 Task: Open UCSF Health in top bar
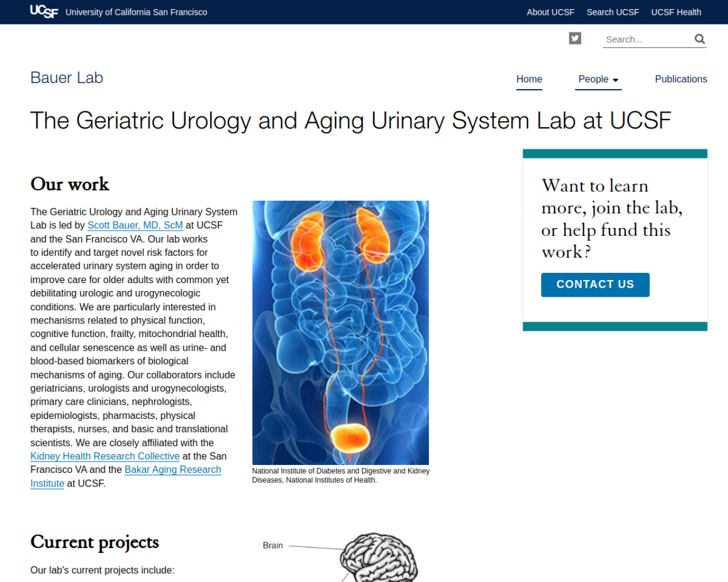click(x=676, y=12)
